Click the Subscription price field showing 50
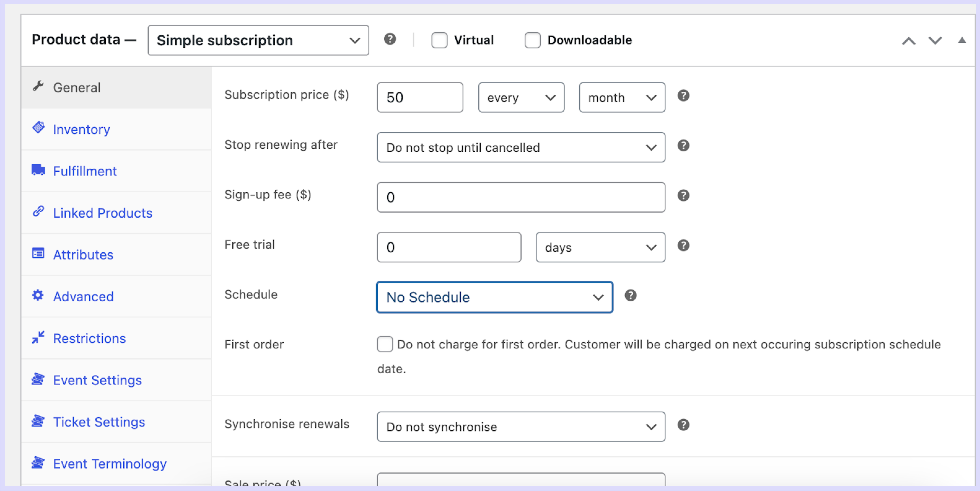 pos(420,97)
